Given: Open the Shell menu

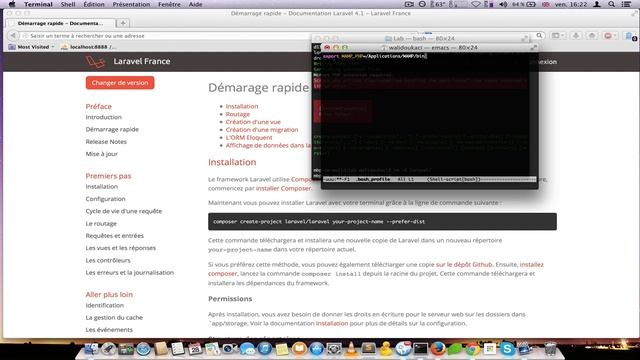Looking at the screenshot, I should 68,4.
